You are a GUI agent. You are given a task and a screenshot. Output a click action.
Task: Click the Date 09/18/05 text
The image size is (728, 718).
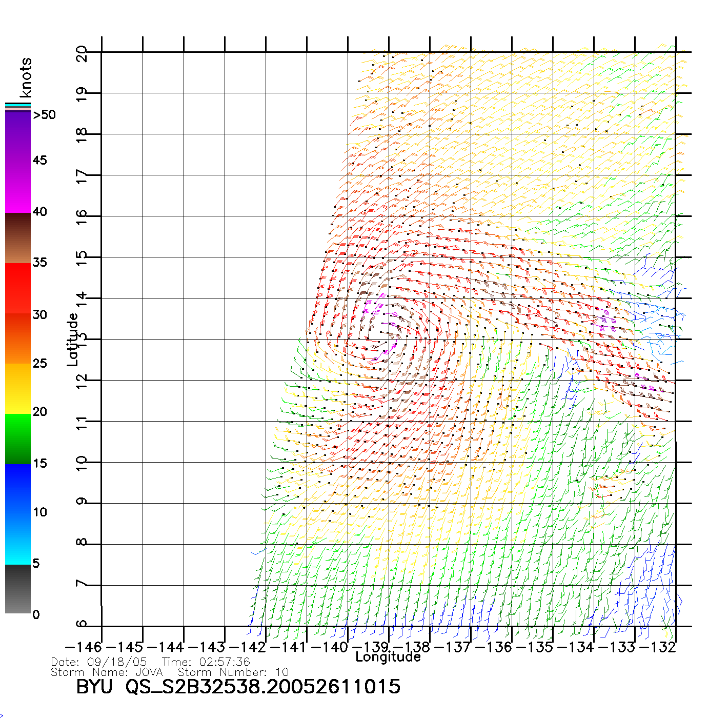[99, 662]
